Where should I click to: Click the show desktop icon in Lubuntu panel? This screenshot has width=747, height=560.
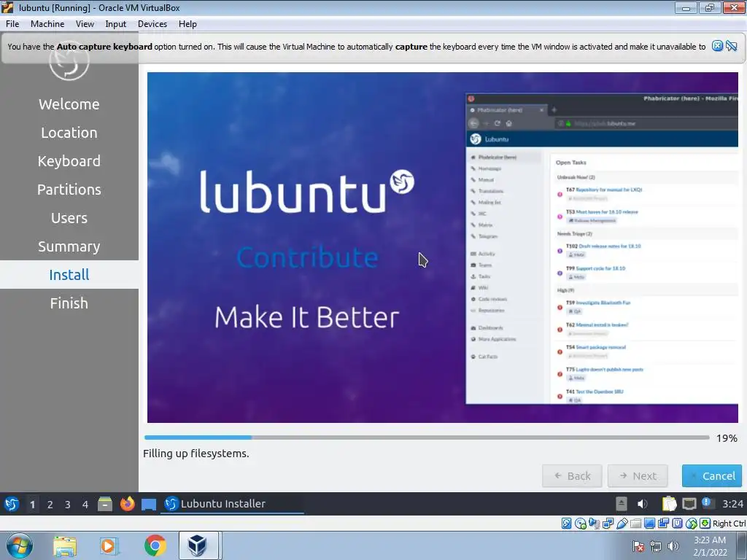pyautogui.click(x=149, y=505)
